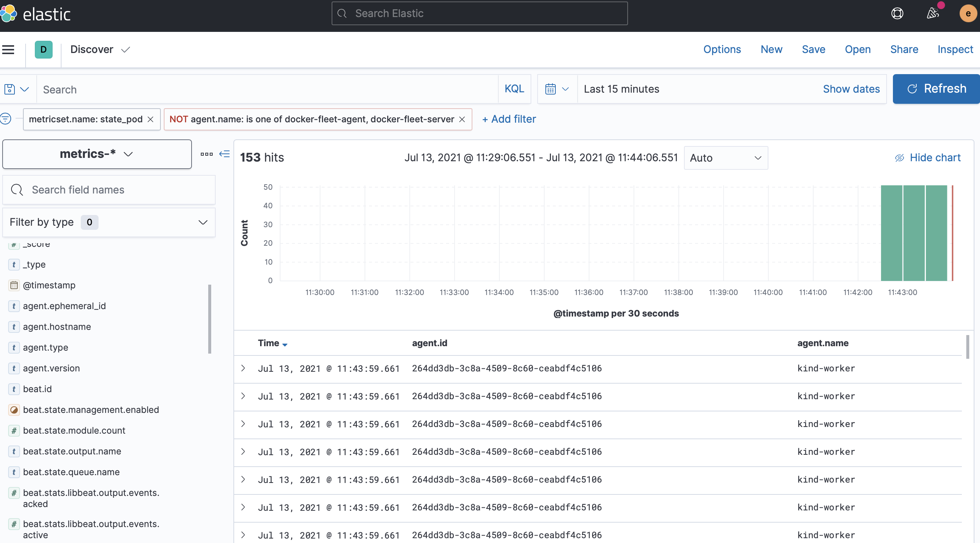This screenshot has width=980, height=543.
Task: Open the metrics-* index pattern dropdown
Action: pyautogui.click(x=97, y=154)
